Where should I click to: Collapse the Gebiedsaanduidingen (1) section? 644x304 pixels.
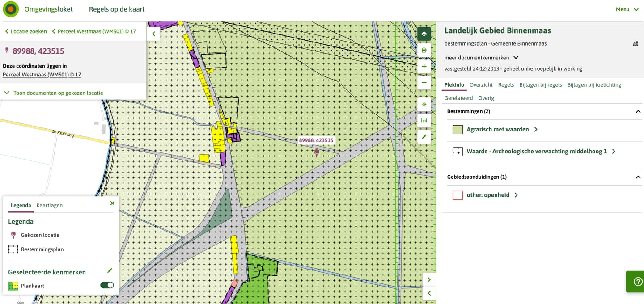[638, 177]
